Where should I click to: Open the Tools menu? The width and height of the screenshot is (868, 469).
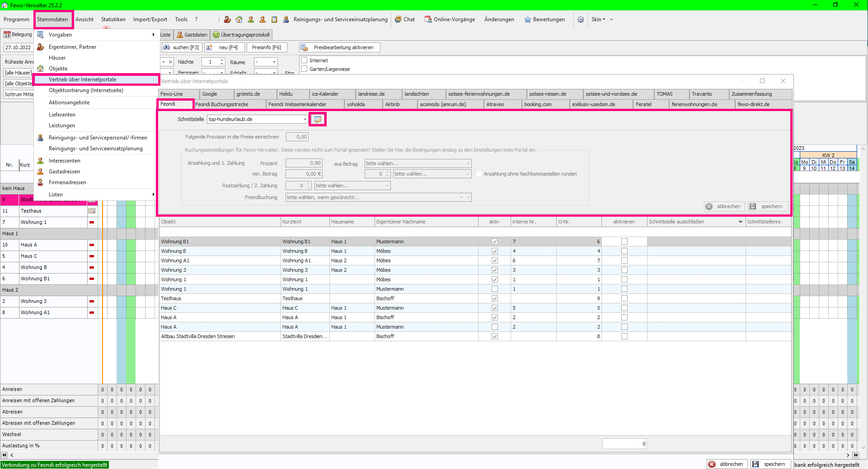pyautogui.click(x=181, y=19)
